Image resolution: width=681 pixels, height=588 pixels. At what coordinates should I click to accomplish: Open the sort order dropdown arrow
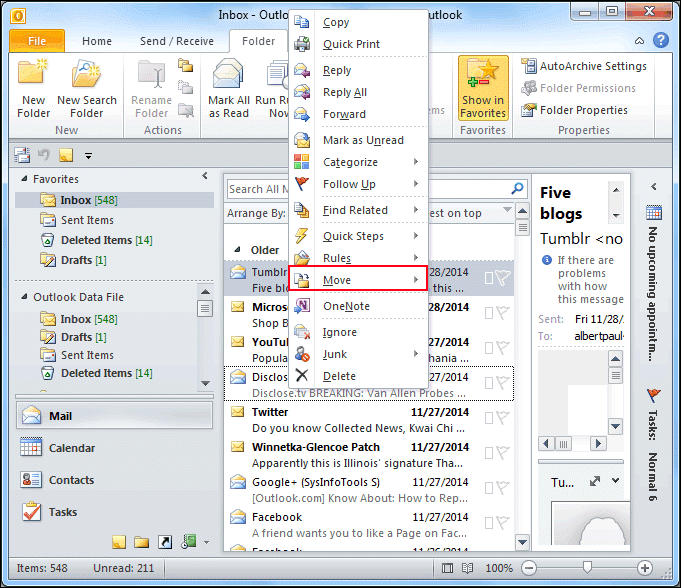[x=506, y=209]
